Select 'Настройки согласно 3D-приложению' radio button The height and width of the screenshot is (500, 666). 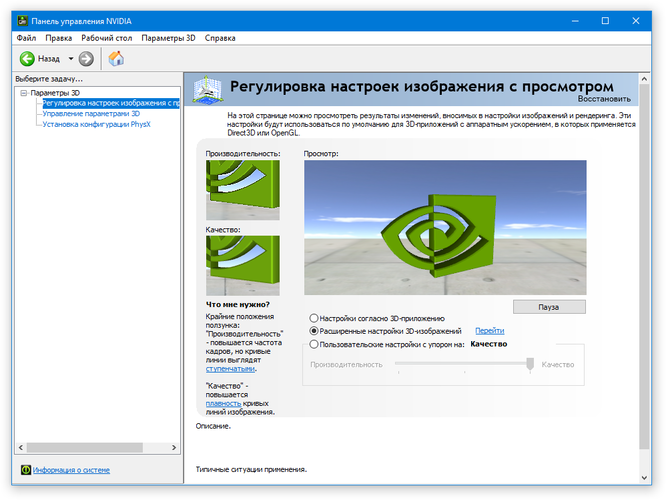[x=314, y=317]
